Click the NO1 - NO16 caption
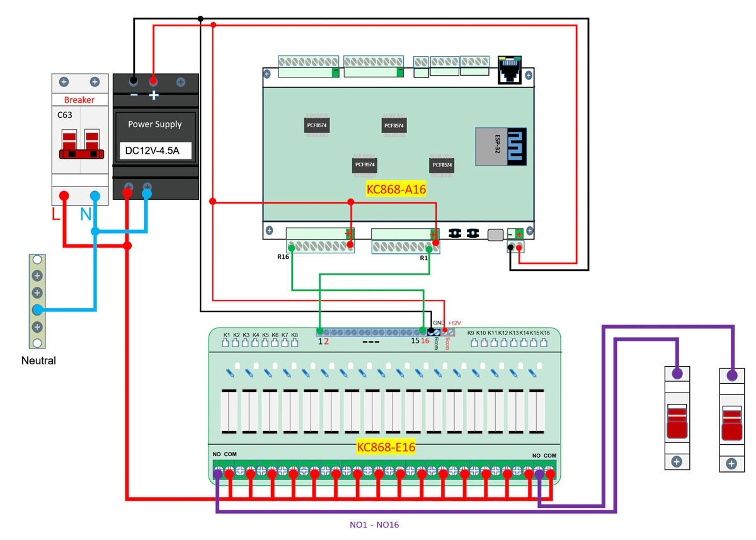Image resolution: width=756 pixels, height=540 pixels. point(374,524)
